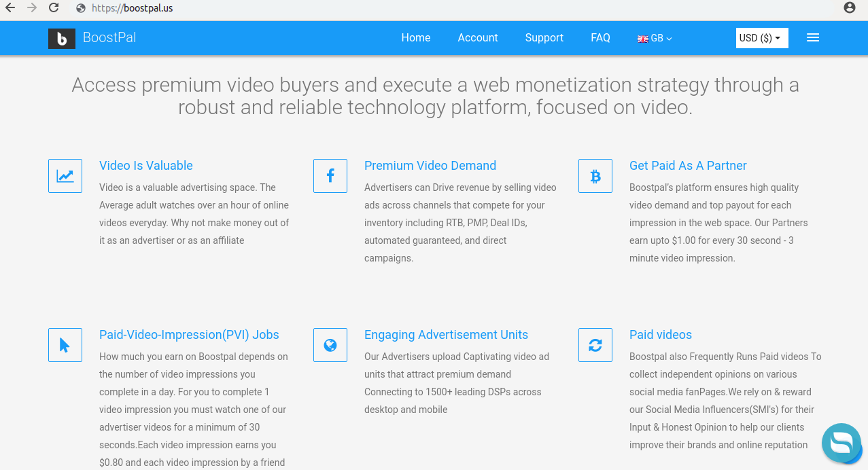
Task: Click the browser back arrow
Action: click(x=10, y=8)
